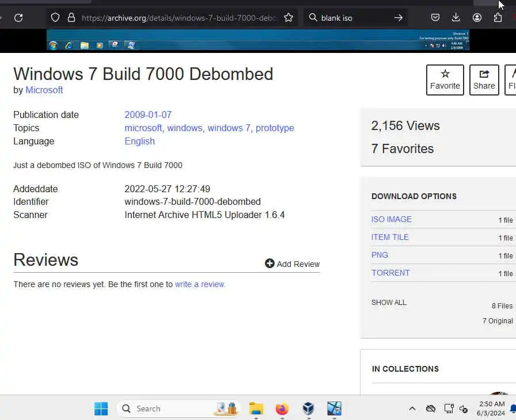
Task: Click the '8 Files' count text
Action: 502,306
